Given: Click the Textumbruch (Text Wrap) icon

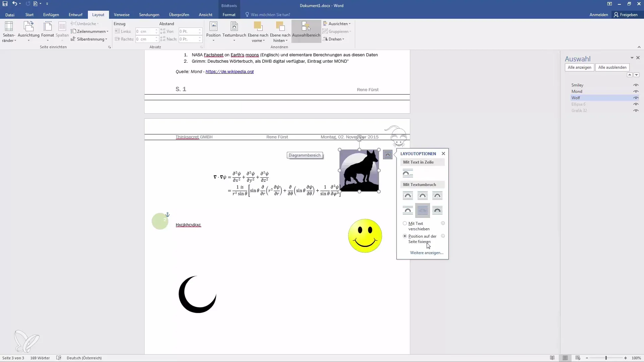Looking at the screenshot, I should [x=234, y=31].
